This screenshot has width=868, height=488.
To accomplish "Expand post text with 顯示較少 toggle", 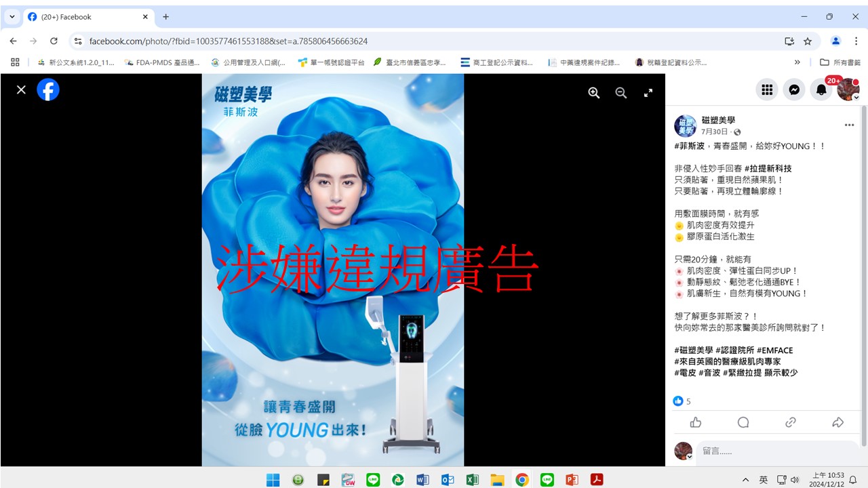I will pos(781,373).
